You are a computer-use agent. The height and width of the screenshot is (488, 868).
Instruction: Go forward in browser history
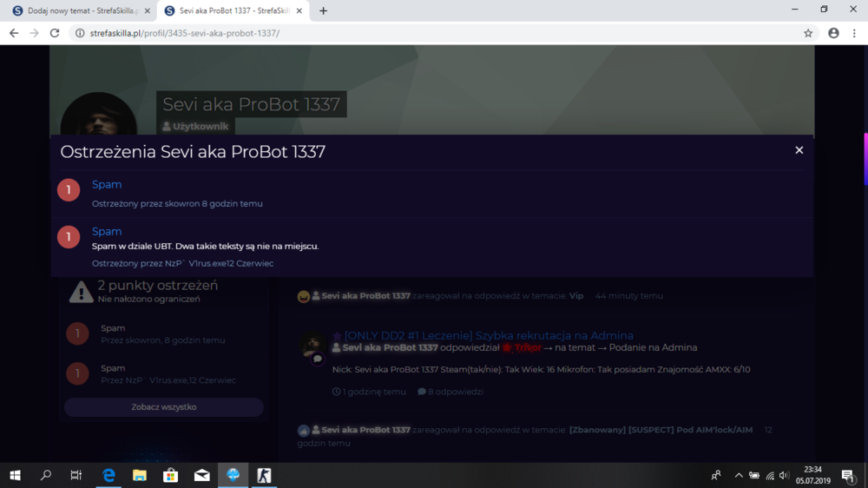pyautogui.click(x=35, y=33)
